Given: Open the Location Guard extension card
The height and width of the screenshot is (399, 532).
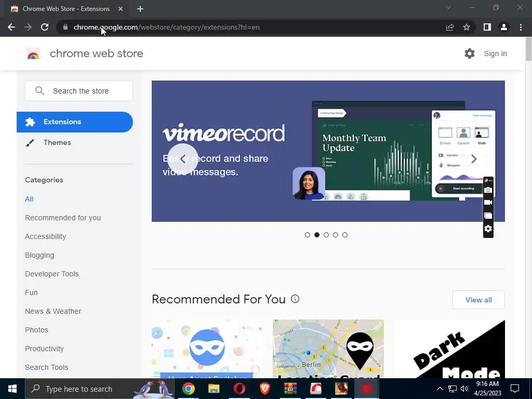Looking at the screenshot, I should [328, 349].
